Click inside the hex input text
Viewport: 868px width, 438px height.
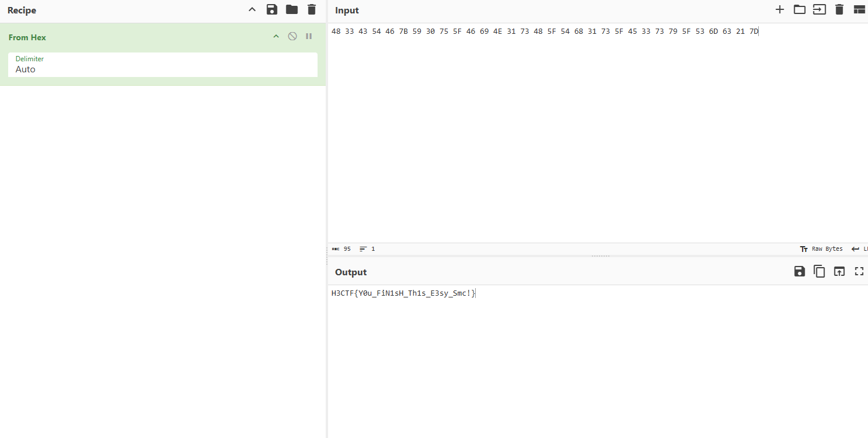(544, 31)
